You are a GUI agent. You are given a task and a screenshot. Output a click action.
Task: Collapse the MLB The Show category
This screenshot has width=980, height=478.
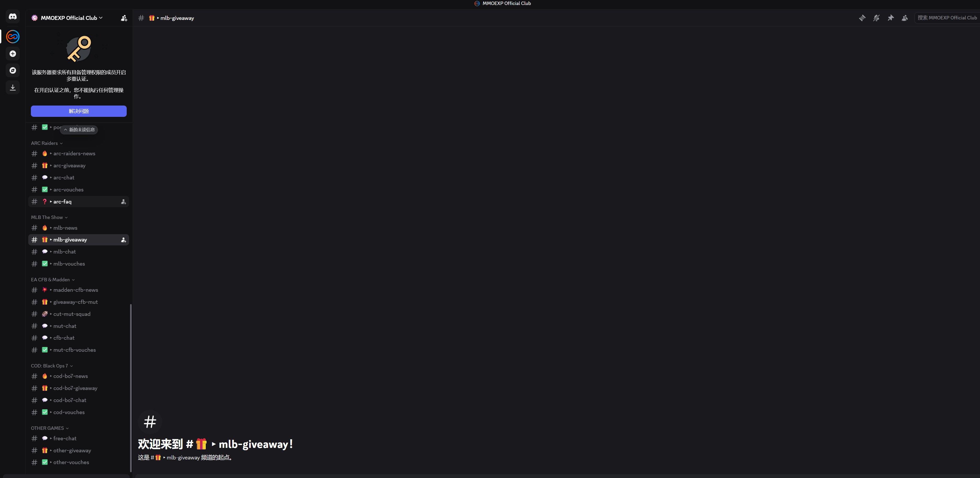(49, 217)
